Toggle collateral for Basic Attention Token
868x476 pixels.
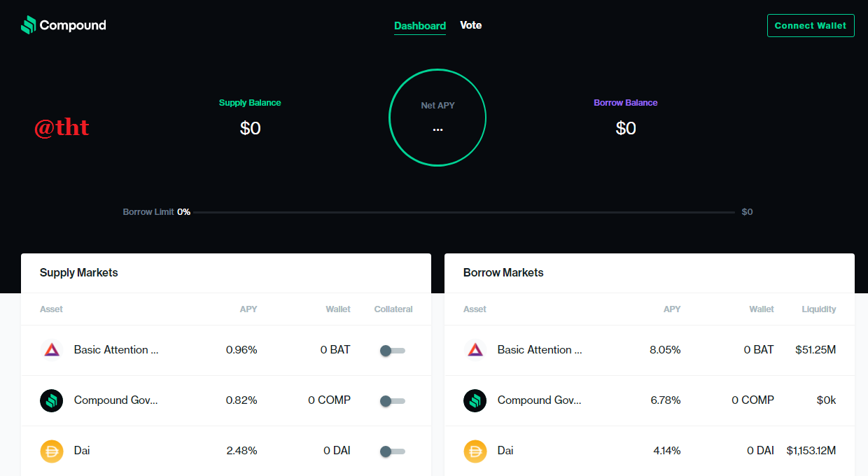point(393,351)
